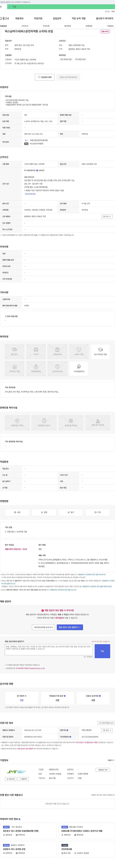
Task: Open the 실업급여 main menu
Action: (x=57, y=19)
